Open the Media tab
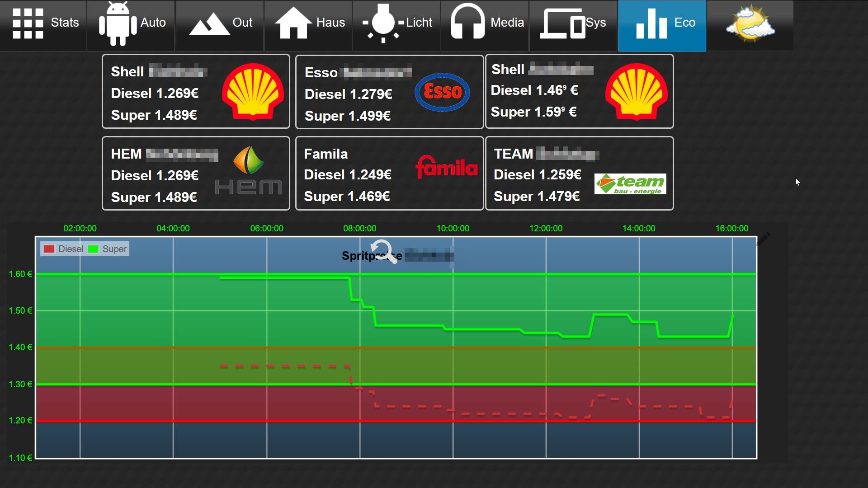Screen dimensions: 868x488 point(485,25)
